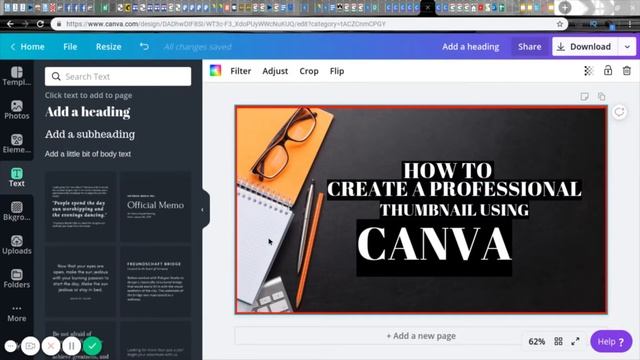Select the Now that your eyes template

point(80,281)
